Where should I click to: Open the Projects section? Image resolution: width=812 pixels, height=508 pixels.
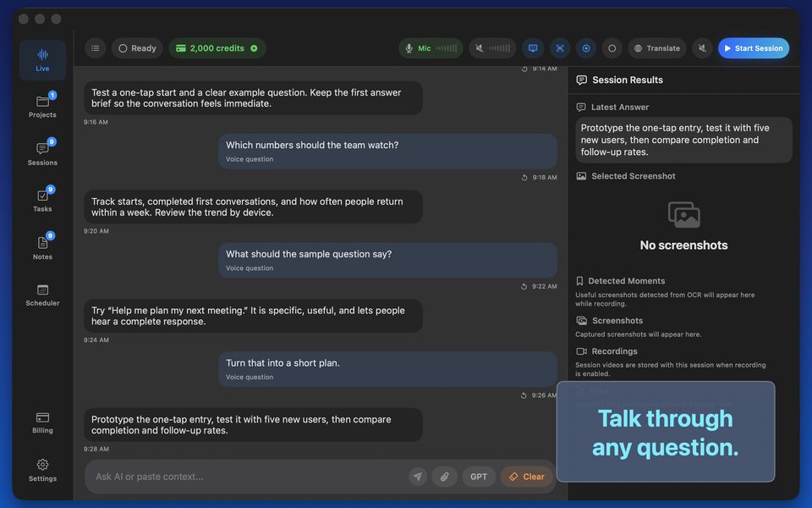(x=42, y=106)
